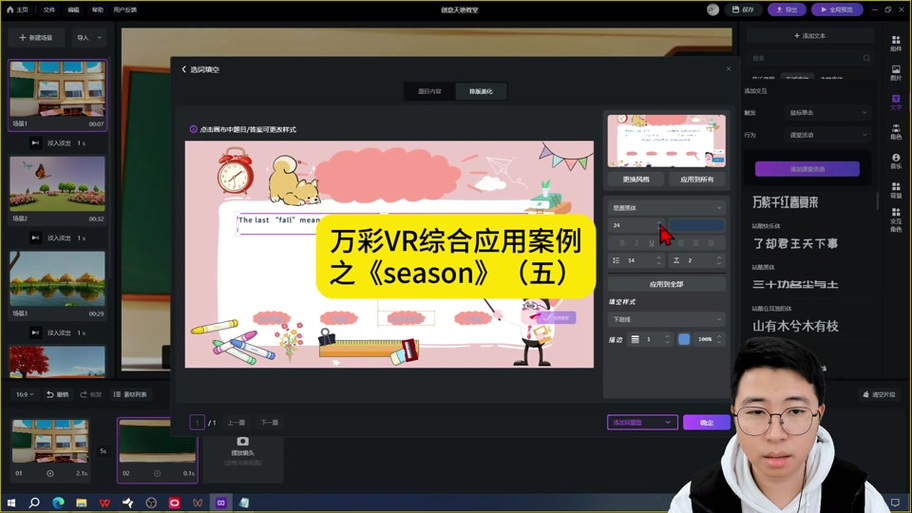Toggle bold text formatting
The height and width of the screenshot is (513, 912).
622,243
